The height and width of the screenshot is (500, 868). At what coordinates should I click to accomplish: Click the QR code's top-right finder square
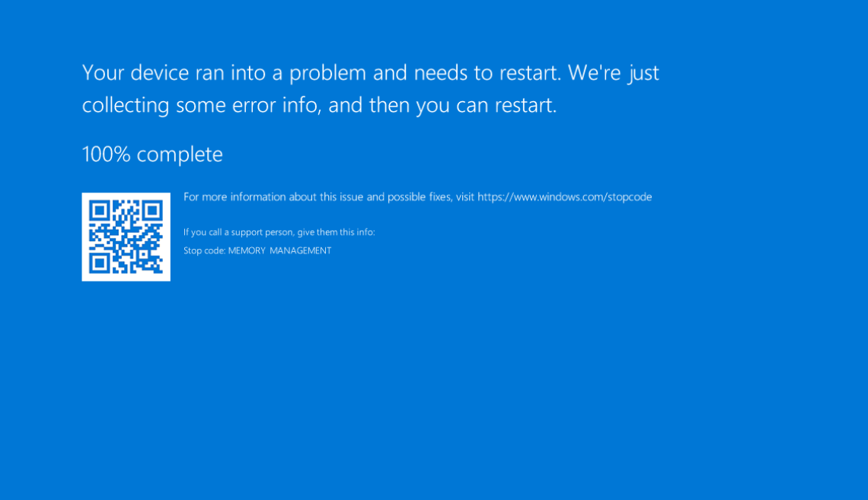click(x=152, y=211)
